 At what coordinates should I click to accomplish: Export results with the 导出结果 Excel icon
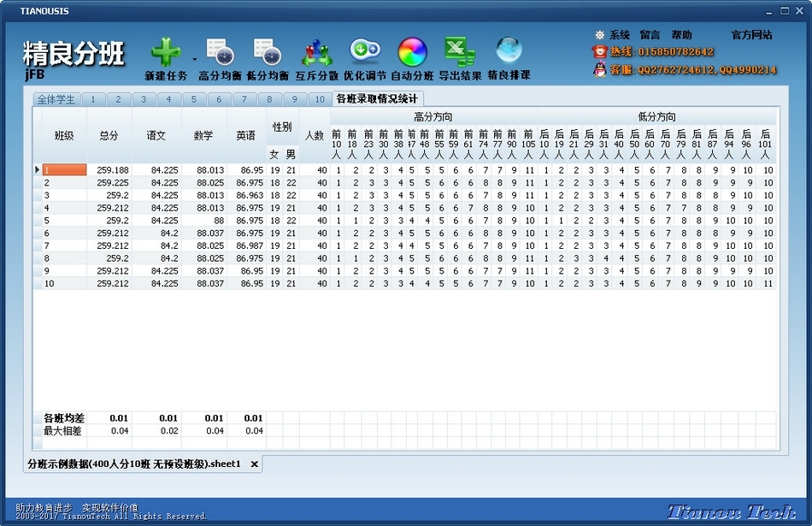[460, 53]
